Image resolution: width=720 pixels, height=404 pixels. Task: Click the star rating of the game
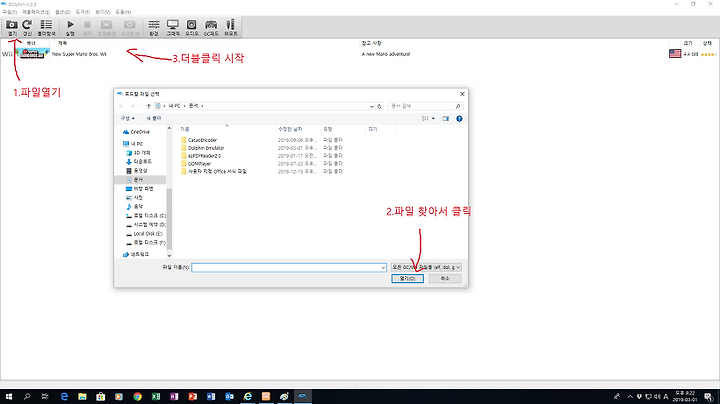coord(709,54)
